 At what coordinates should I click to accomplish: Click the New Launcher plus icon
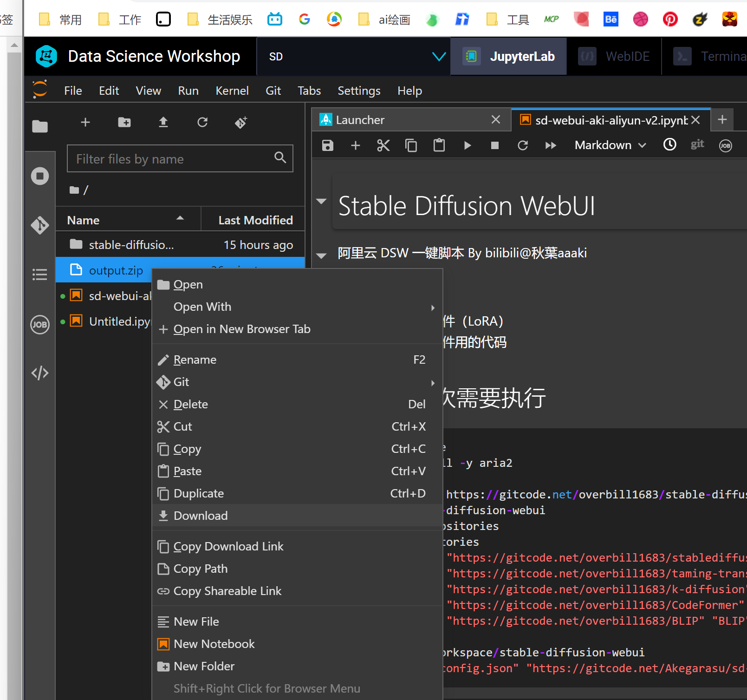85,122
